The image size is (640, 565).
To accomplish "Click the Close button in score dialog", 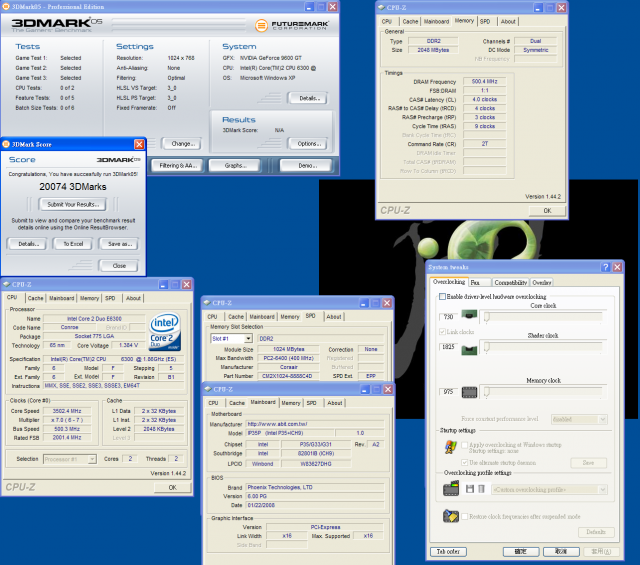I will tap(119, 266).
